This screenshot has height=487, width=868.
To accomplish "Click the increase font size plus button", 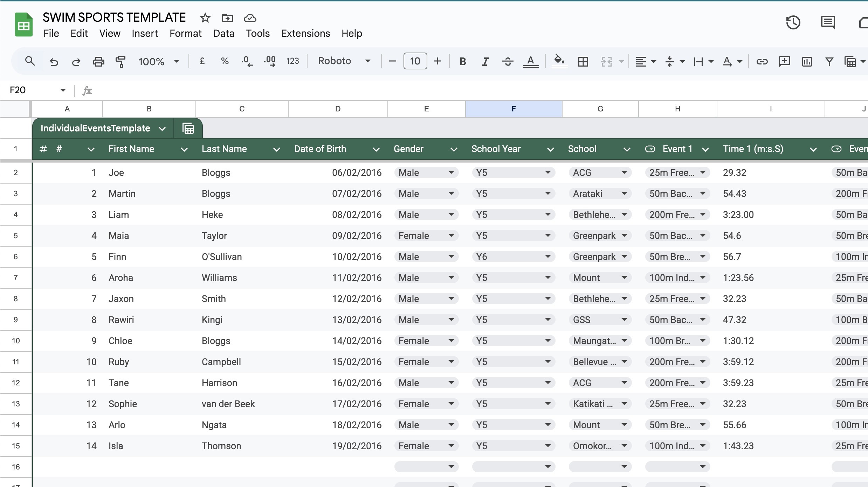I will click(437, 61).
